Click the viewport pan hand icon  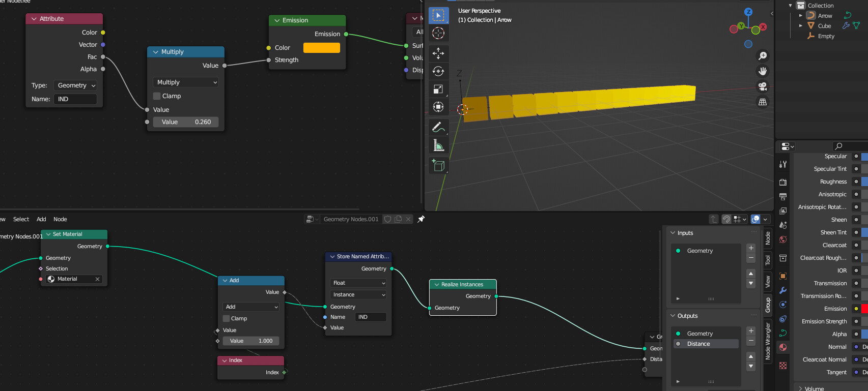coord(763,71)
